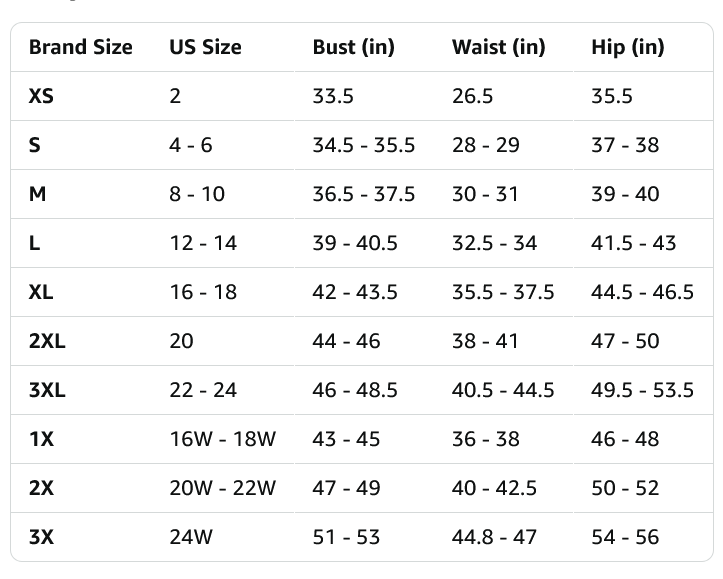Select the 49.5 - 53.5 hip value
This screenshot has height=579, width=723.
pyautogui.click(x=642, y=390)
